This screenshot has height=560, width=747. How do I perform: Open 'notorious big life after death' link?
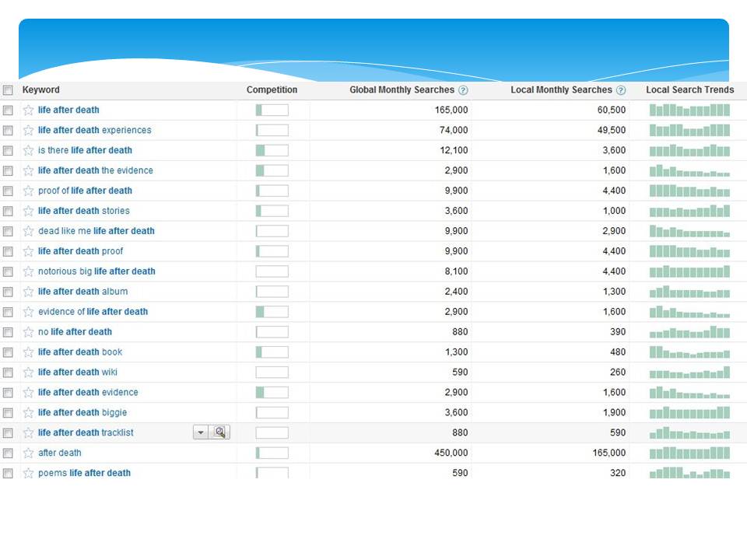[96, 271]
